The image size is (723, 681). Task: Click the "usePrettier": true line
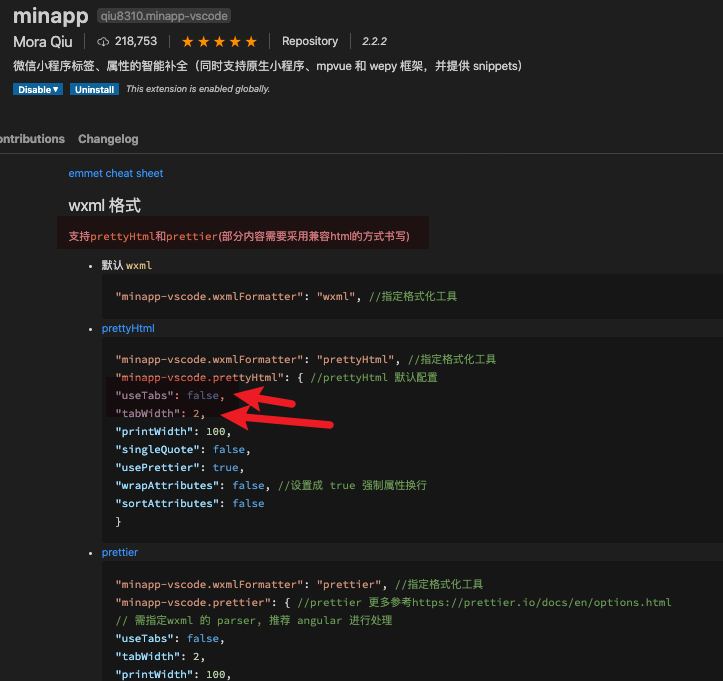tap(179, 468)
